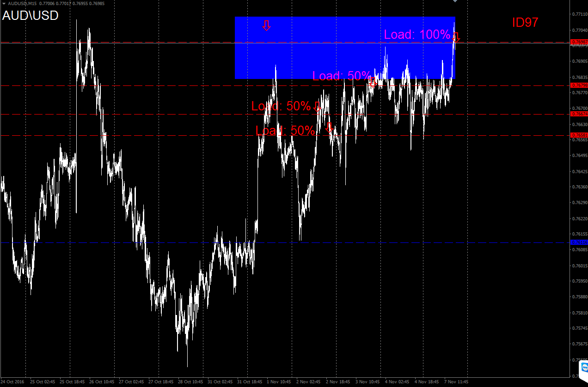
Task: Click the chart shift triangle marker on top edge
Action: tap(455, 1)
